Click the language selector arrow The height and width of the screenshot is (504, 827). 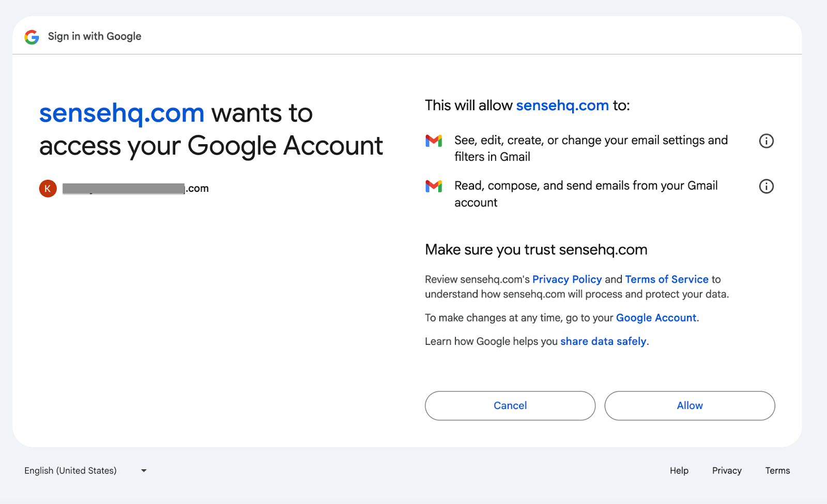click(144, 470)
